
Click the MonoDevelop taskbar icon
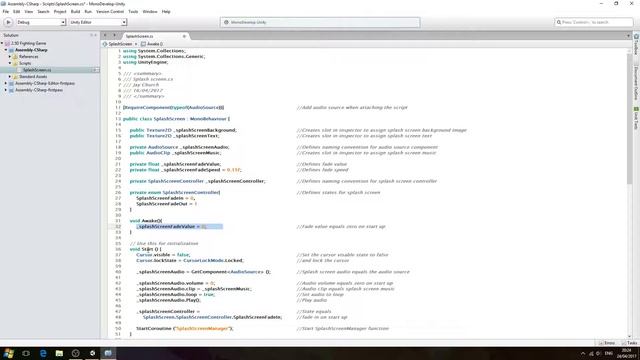(108, 353)
